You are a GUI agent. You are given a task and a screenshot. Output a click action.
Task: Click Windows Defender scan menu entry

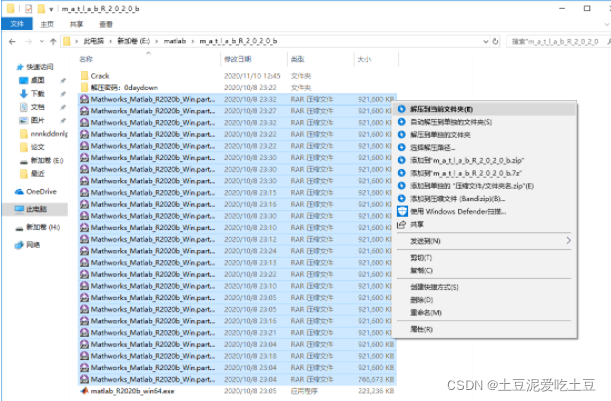click(x=485, y=212)
